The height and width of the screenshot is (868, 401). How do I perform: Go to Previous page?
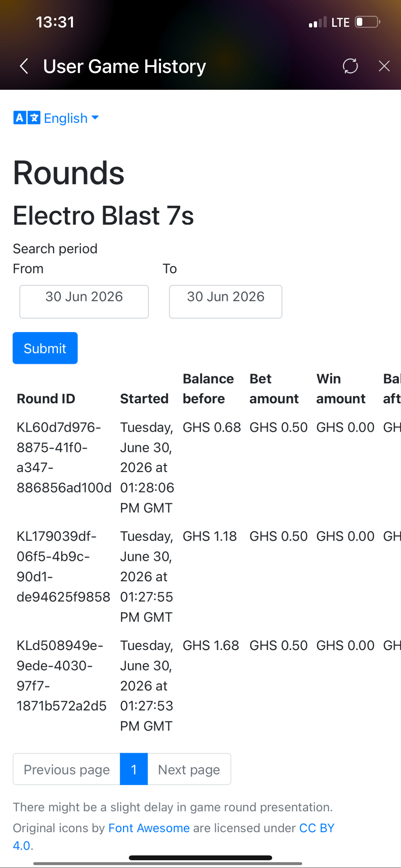point(67,769)
